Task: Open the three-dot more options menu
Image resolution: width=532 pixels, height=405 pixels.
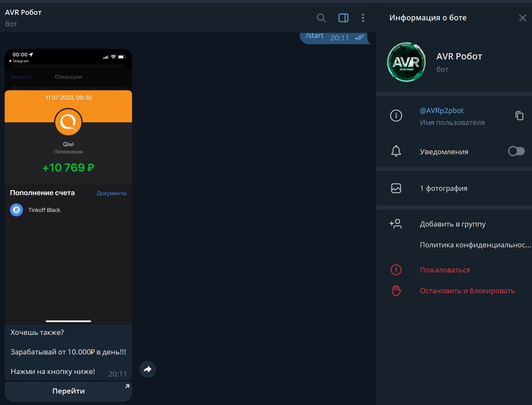Action: click(363, 18)
